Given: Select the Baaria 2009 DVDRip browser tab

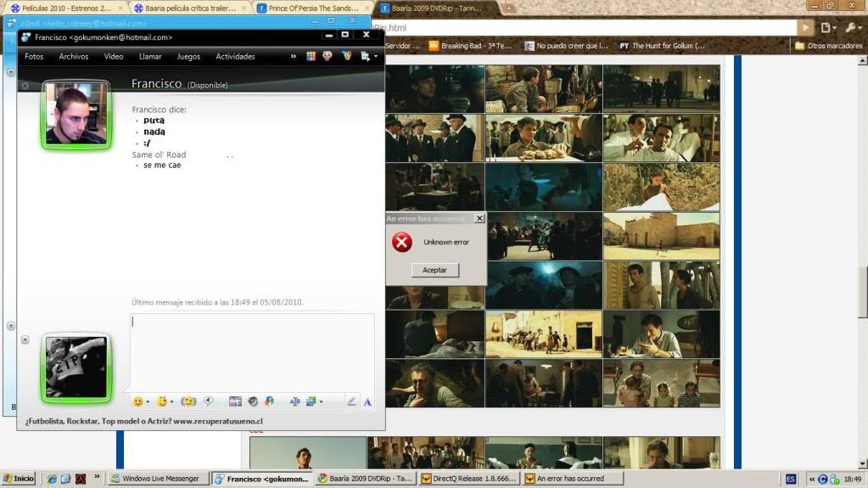Looking at the screenshot, I should [x=436, y=8].
